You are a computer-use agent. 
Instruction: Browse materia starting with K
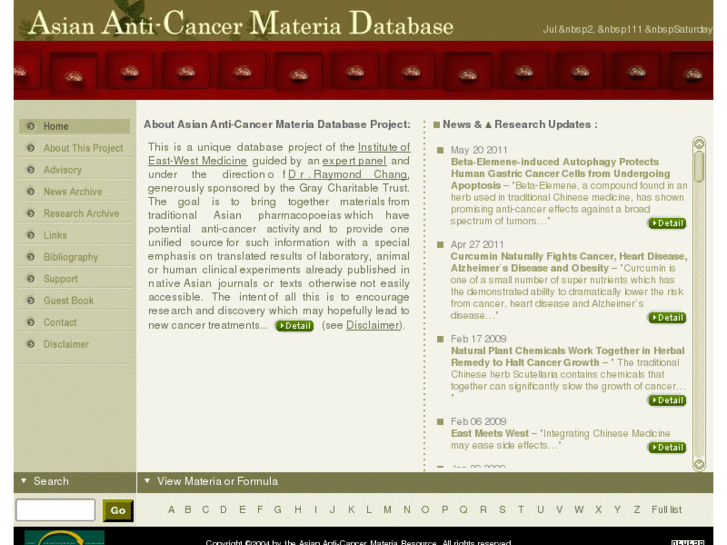[x=351, y=510]
